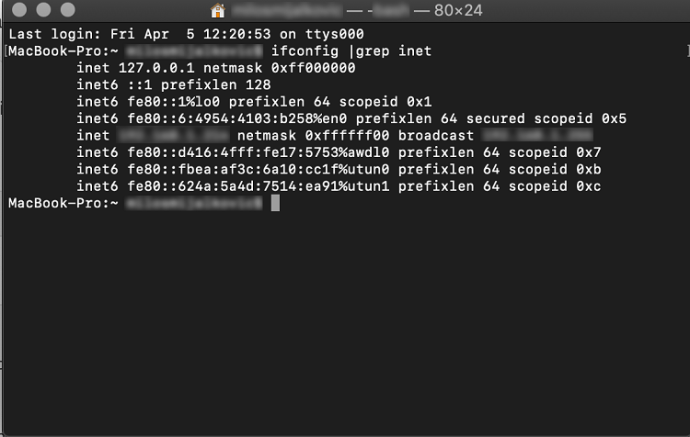690x437 pixels.
Task: Click the 'ifconfig' command text
Action: 305,51
